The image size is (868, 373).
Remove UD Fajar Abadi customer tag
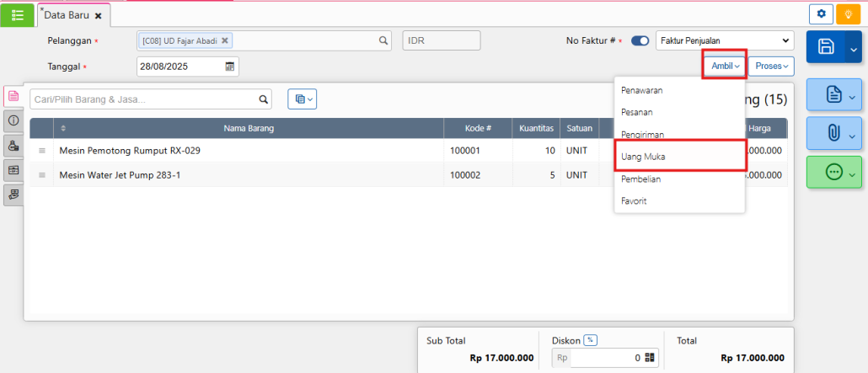225,40
